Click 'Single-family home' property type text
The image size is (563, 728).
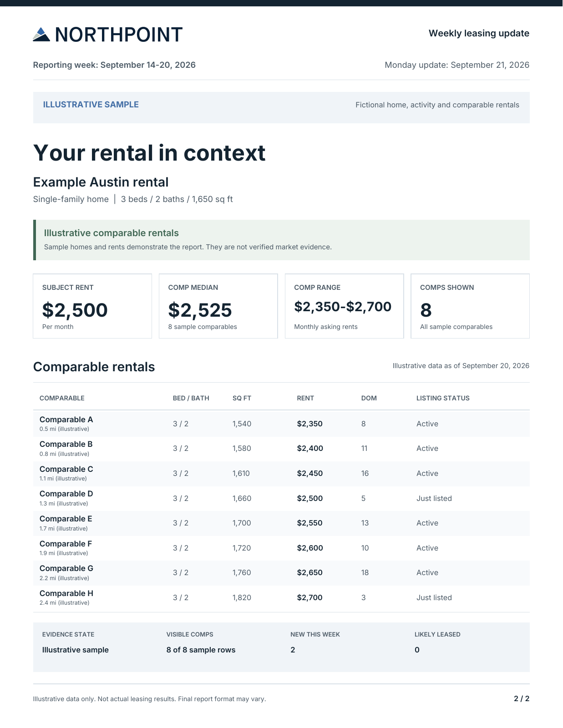coord(71,199)
